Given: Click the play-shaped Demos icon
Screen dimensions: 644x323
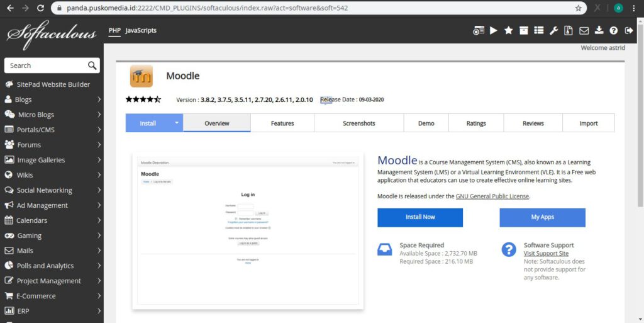Looking at the screenshot, I should pos(494,30).
